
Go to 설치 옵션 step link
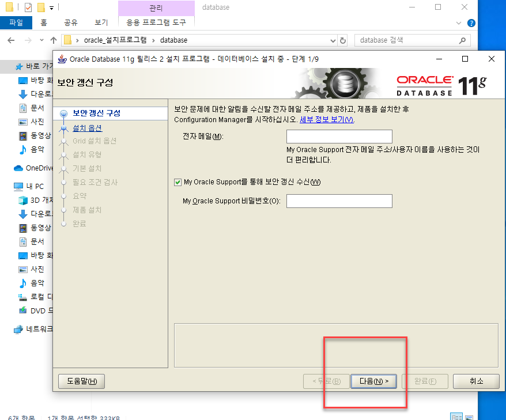point(87,128)
